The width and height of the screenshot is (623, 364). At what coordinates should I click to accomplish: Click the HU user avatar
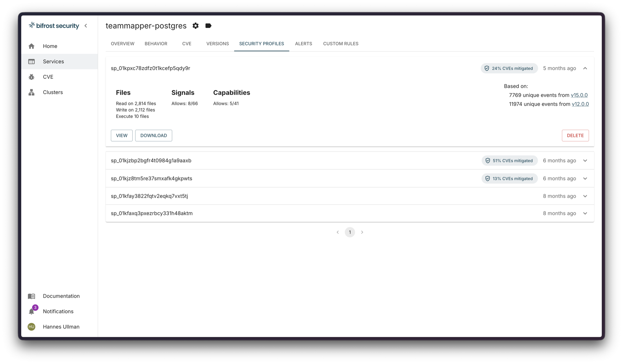pos(31,327)
